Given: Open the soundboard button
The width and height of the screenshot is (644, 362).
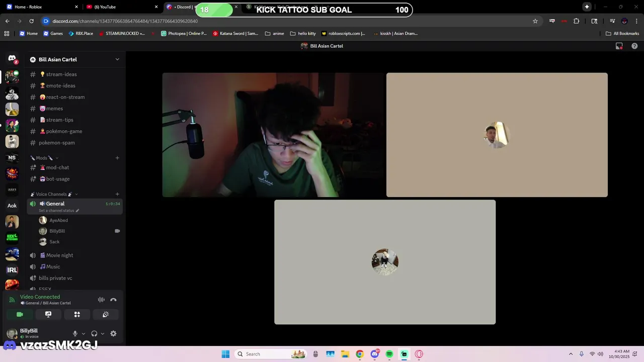Looking at the screenshot, I should coord(106,314).
